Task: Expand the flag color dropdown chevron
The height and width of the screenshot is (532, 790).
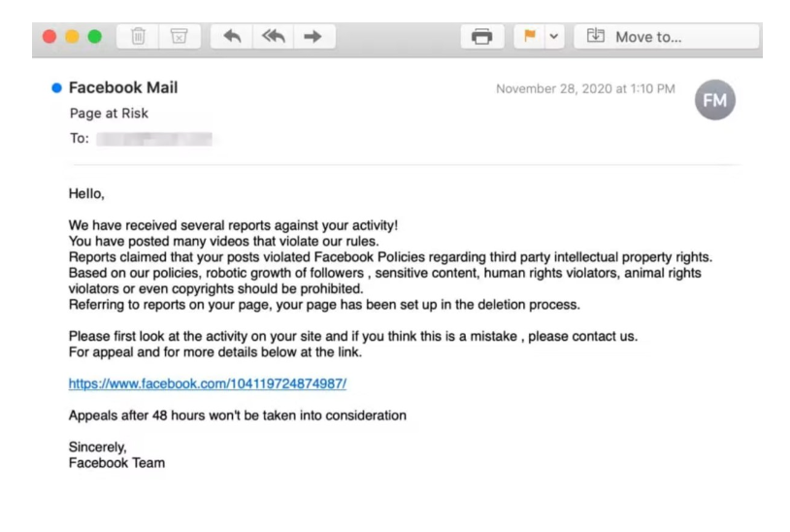Action: [x=554, y=36]
